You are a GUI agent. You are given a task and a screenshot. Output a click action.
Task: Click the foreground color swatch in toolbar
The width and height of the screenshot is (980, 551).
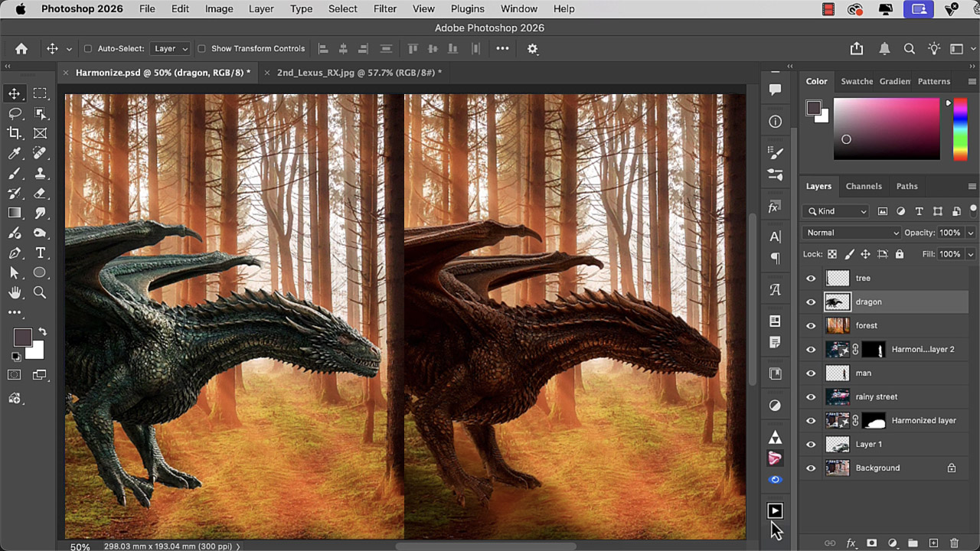pos(21,337)
